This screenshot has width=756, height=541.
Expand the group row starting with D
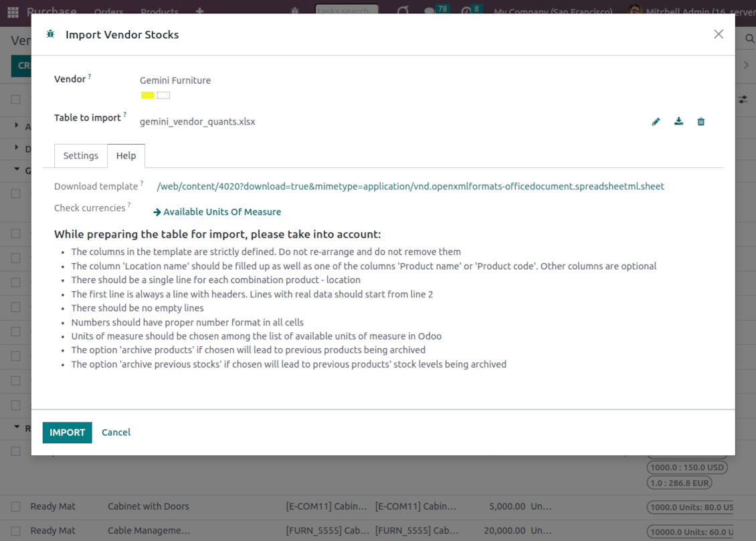[17, 148]
